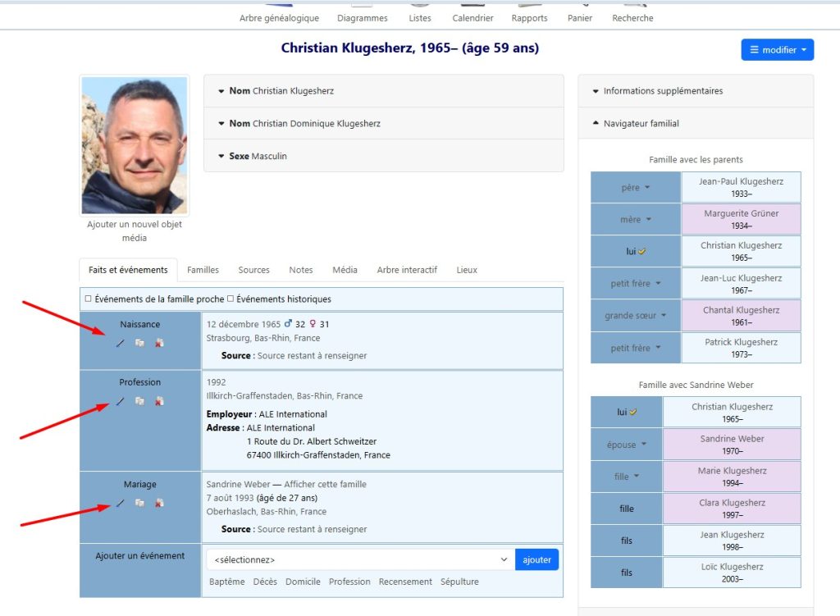Toggle the Événements historiques checkbox
The width and height of the screenshot is (840, 616).
[231, 299]
